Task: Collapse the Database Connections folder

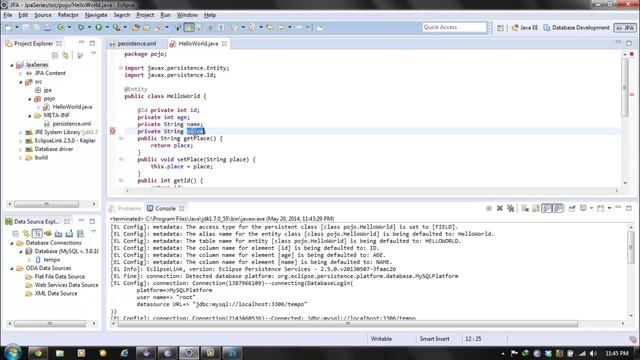Action: [12, 243]
